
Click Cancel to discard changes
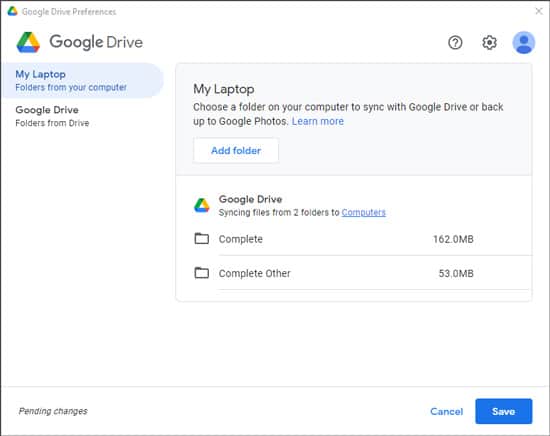[447, 411]
